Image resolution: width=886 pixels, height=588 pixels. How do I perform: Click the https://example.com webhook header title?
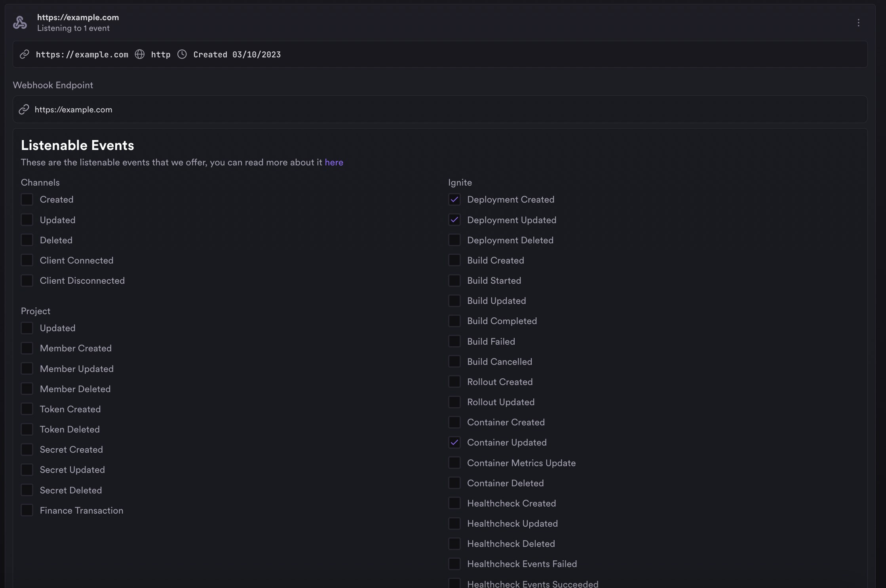tap(78, 17)
